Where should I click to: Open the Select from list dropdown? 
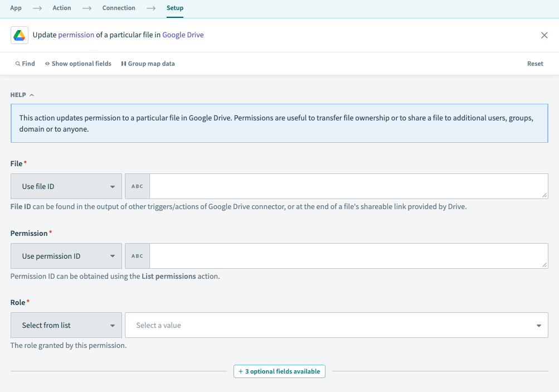(x=66, y=325)
